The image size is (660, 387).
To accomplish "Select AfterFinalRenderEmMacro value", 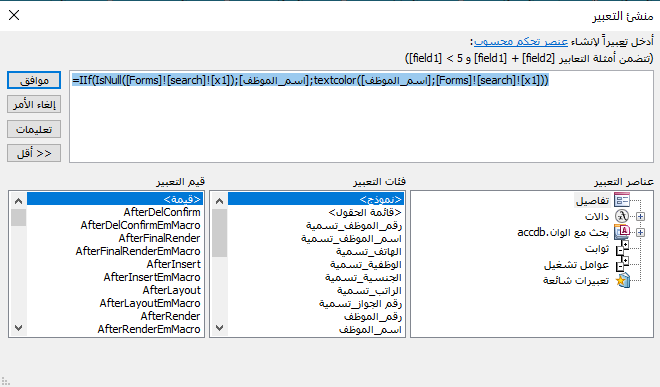I will [115, 251].
